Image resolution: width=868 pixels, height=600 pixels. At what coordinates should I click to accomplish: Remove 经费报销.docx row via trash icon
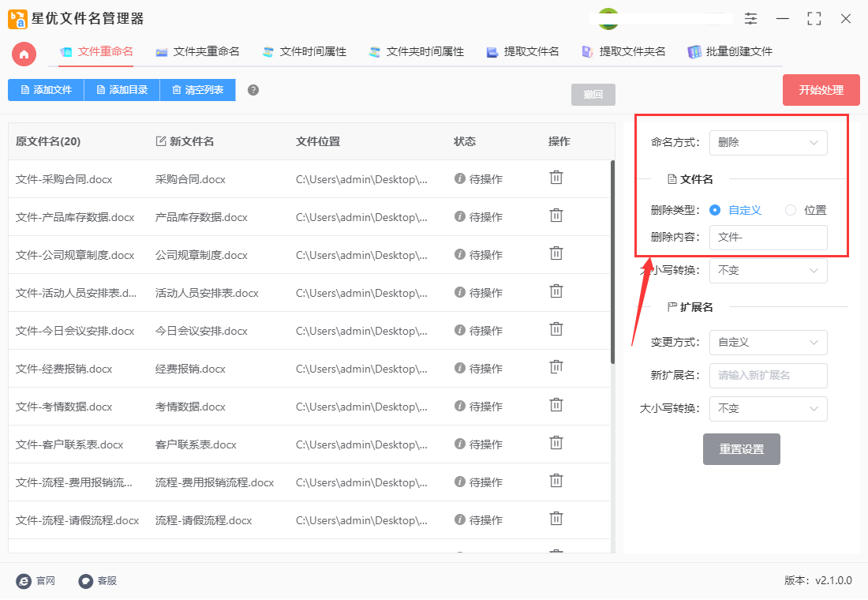[x=556, y=367]
